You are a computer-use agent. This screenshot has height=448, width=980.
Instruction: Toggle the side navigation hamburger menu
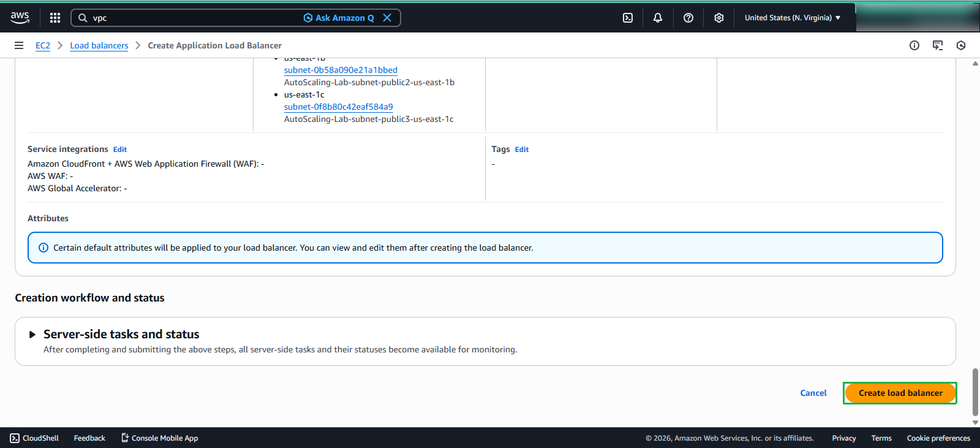coord(19,45)
